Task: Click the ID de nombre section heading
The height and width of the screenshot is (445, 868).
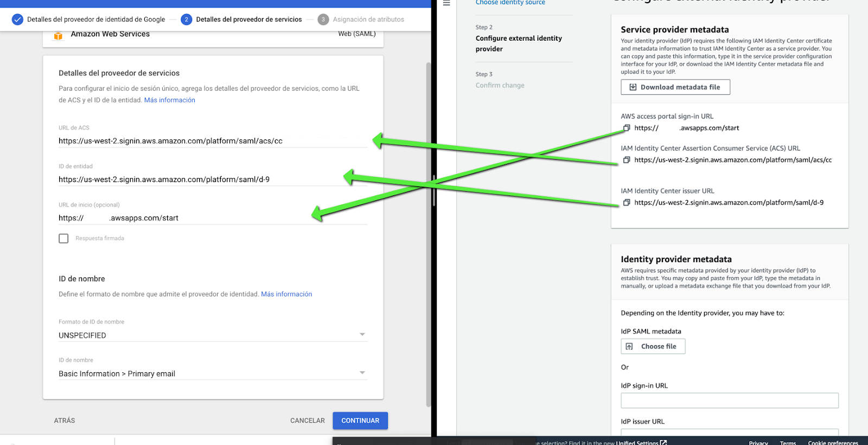Action: click(x=82, y=279)
